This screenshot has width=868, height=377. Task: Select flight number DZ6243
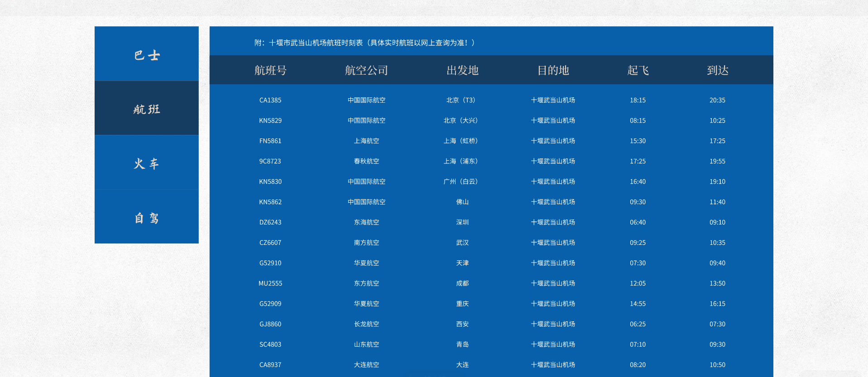click(x=270, y=222)
